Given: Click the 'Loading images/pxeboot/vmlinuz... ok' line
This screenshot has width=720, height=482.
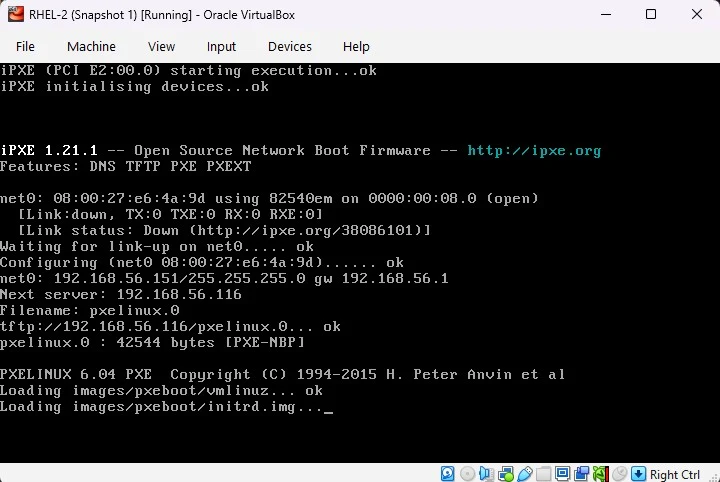Looking at the screenshot, I should [161, 391].
